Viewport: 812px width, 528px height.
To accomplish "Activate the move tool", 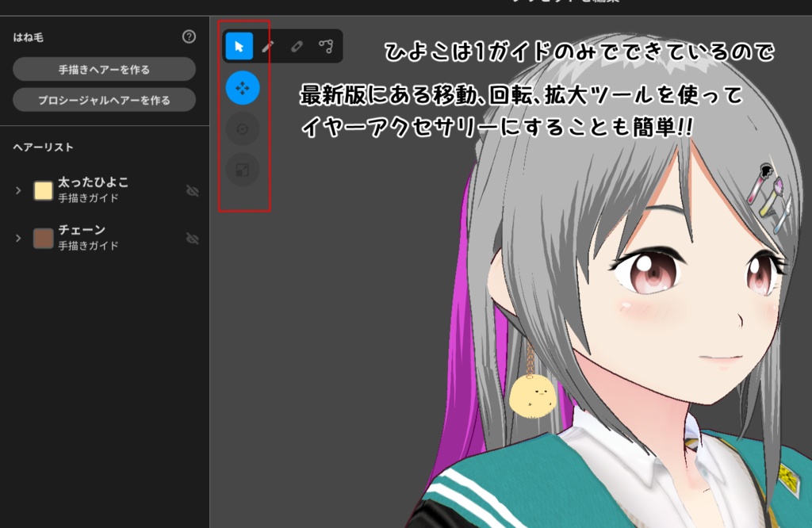I will pyautogui.click(x=241, y=88).
